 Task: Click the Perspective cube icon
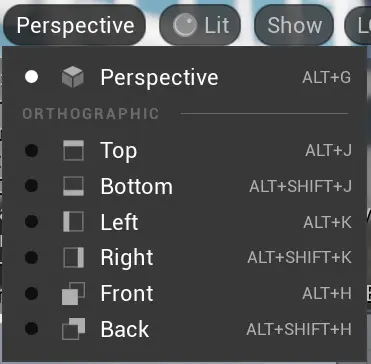(x=73, y=77)
